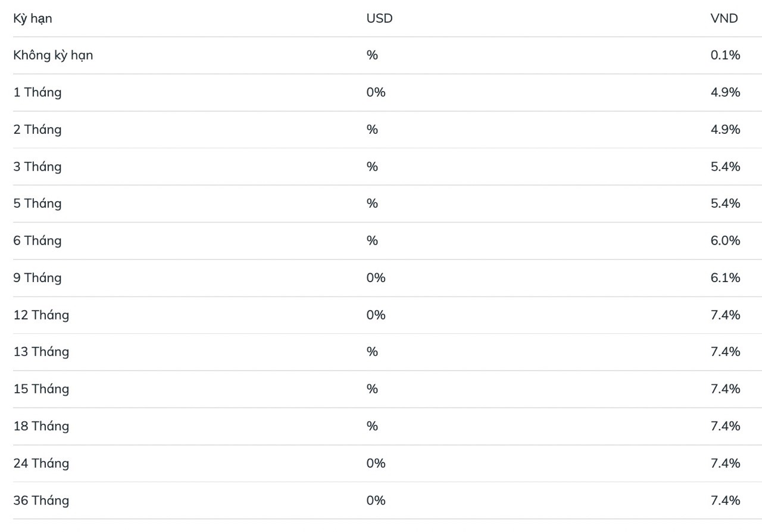Select the '15 Tháng' term row
The height and width of the screenshot is (532, 762).
point(41,389)
